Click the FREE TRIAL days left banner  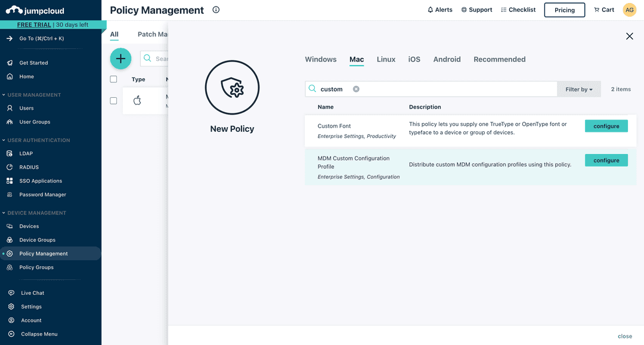coord(54,24)
